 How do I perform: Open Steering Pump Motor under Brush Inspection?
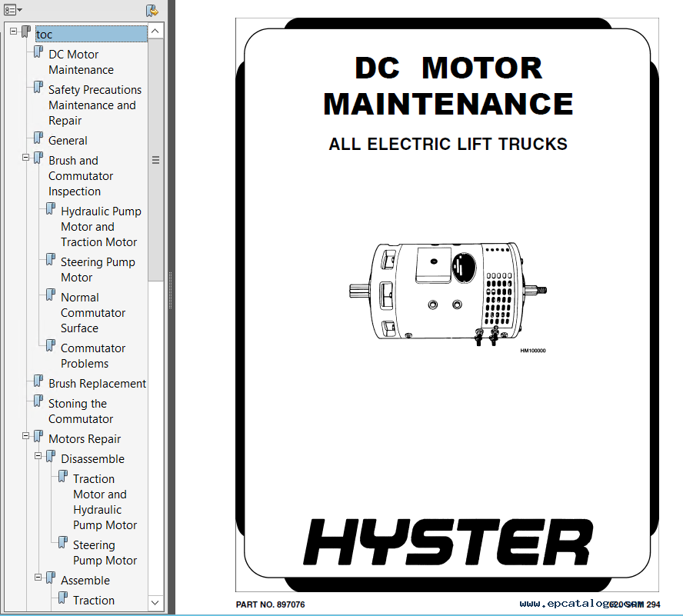pos(98,269)
